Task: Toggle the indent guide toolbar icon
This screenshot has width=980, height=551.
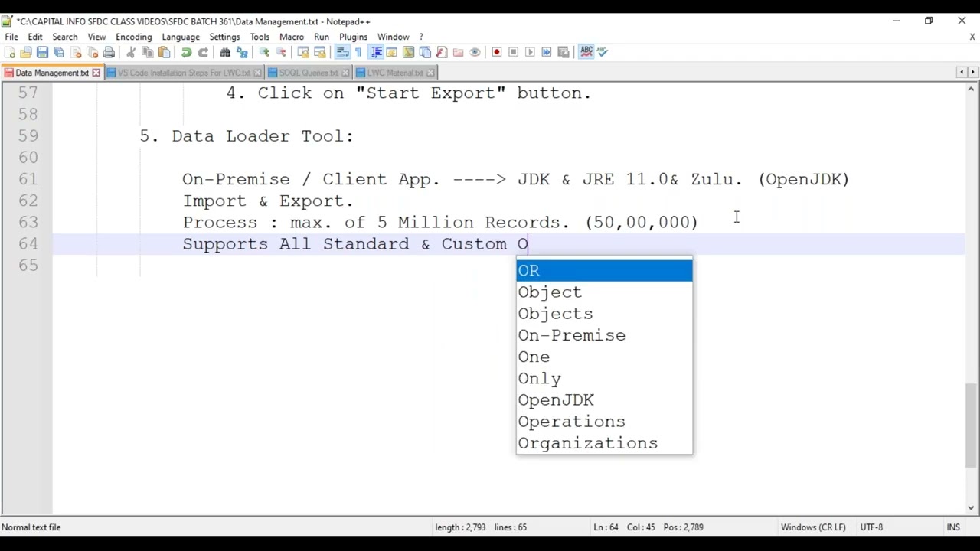Action: [x=376, y=52]
